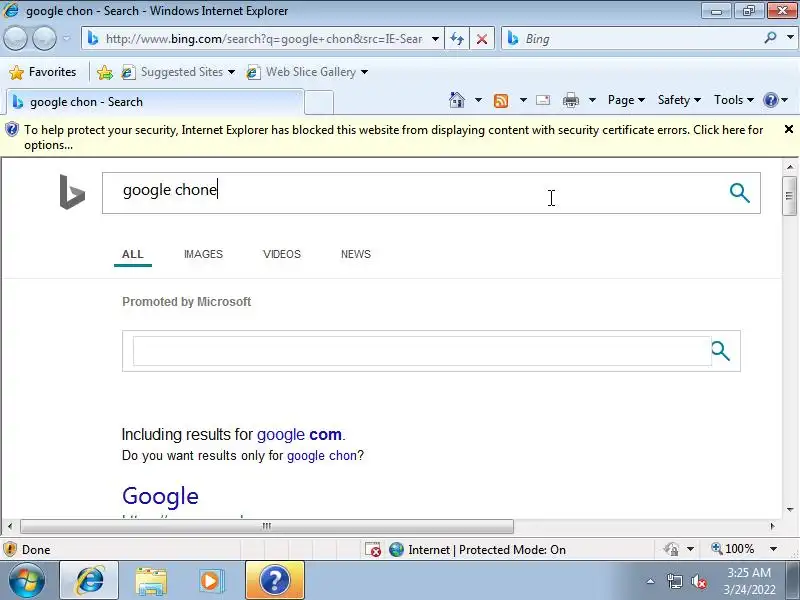The image size is (800, 600).
Task: Open Suggested Sites dropdown
Action: pos(178,72)
